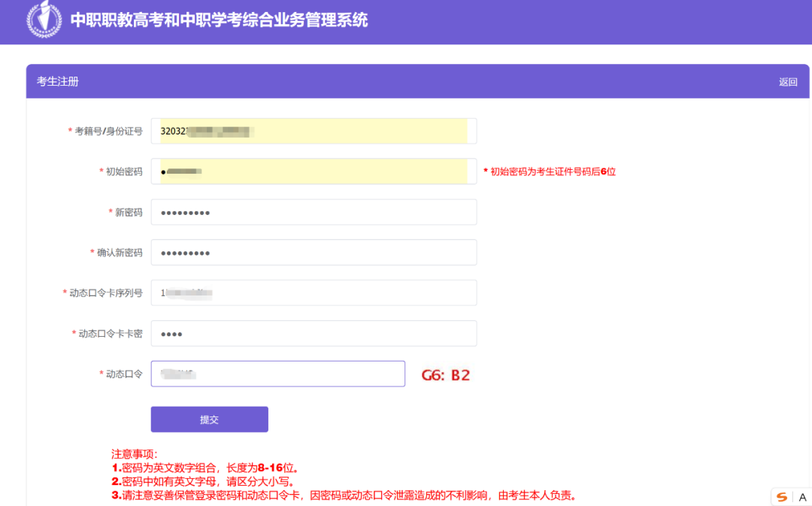Click note 1 about 8-16位 password length
Image resolution: width=812 pixels, height=506 pixels.
[205, 468]
